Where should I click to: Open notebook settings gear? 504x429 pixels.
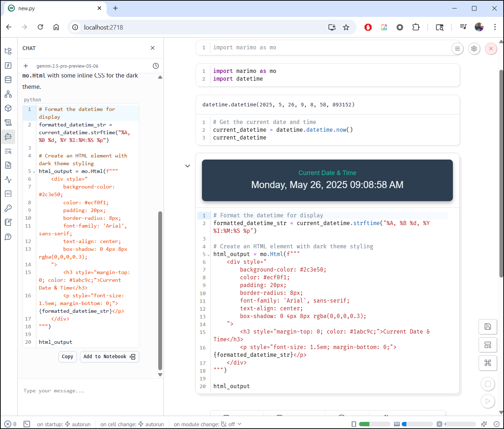(474, 49)
